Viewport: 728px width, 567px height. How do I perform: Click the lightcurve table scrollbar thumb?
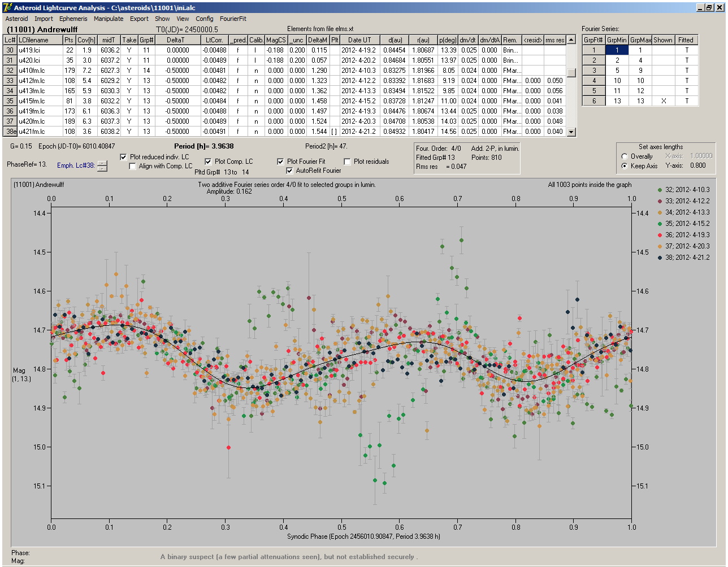tap(571, 73)
